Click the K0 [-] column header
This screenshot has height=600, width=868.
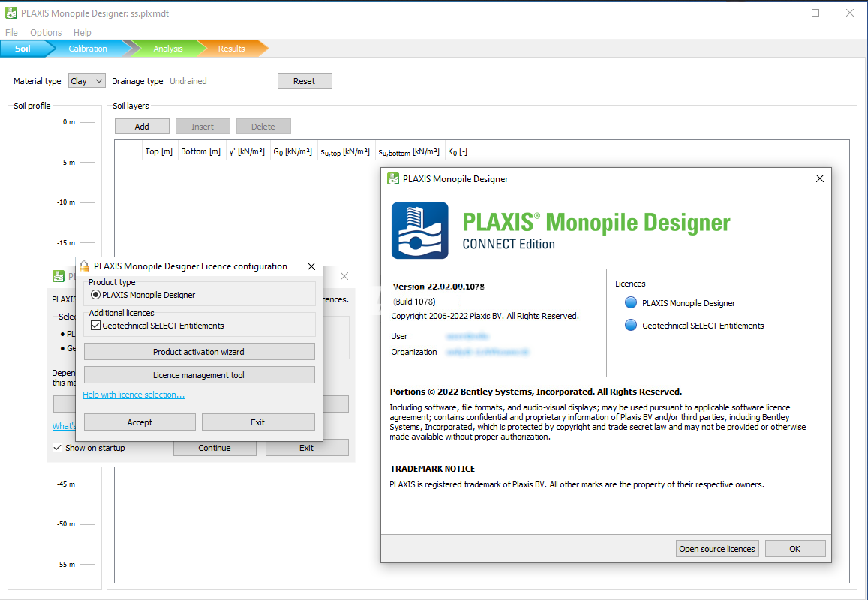(458, 151)
